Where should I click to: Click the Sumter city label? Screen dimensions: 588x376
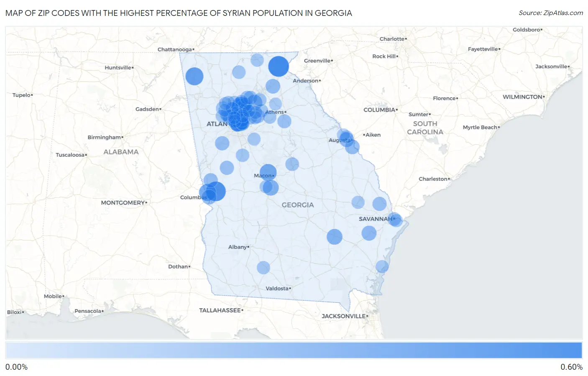(419, 114)
